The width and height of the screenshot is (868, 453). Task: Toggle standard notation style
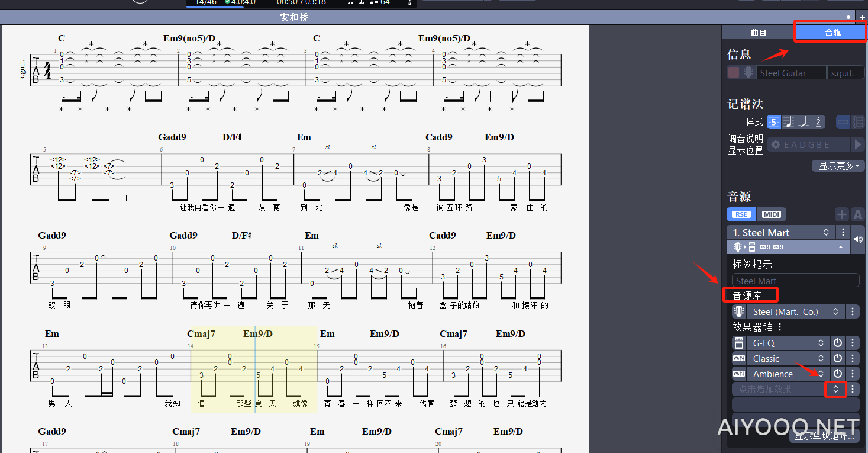point(788,122)
